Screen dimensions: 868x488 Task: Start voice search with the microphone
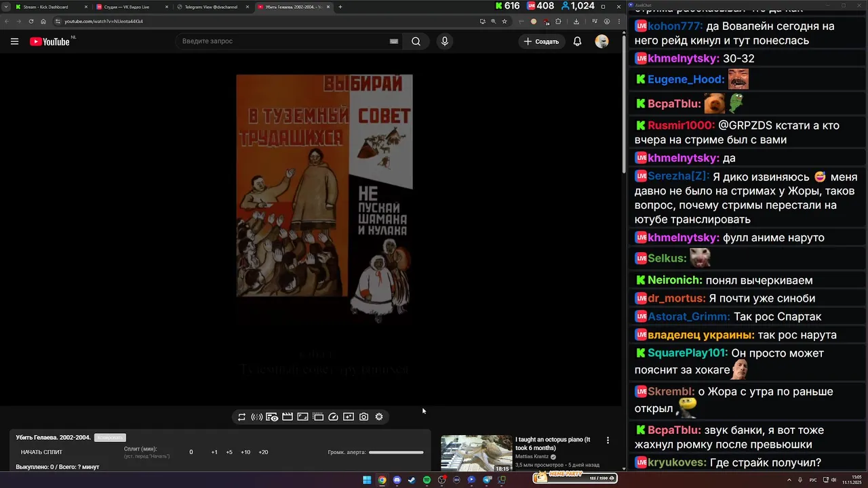pos(444,41)
